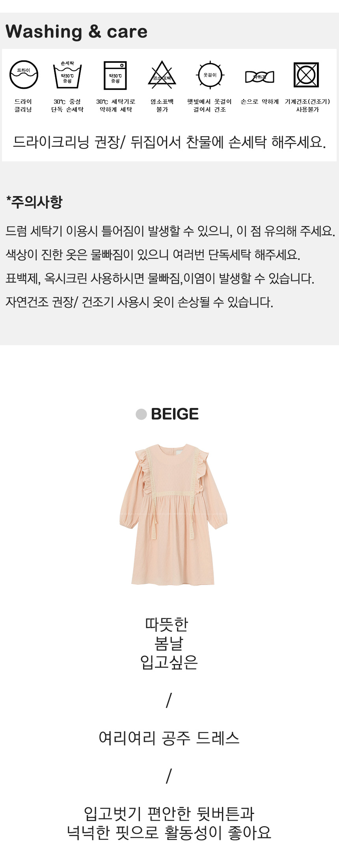The image size is (339, 868).
Task: Select the sun hanger dry icon
Action: 210,75
